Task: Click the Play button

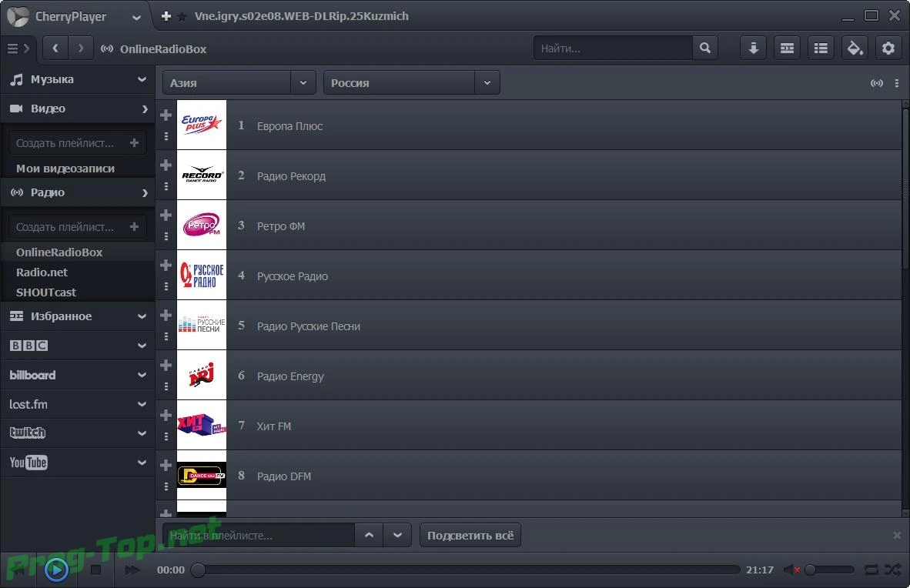Action: click(56, 570)
